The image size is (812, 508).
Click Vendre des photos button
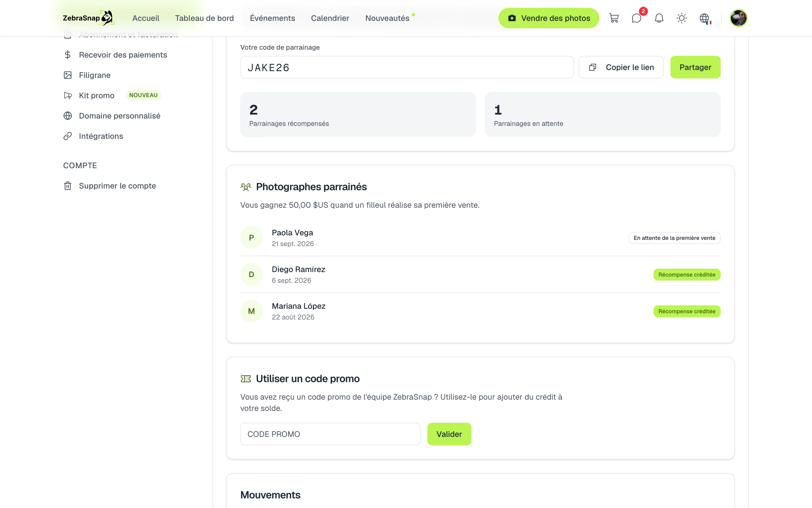click(x=549, y=18)
